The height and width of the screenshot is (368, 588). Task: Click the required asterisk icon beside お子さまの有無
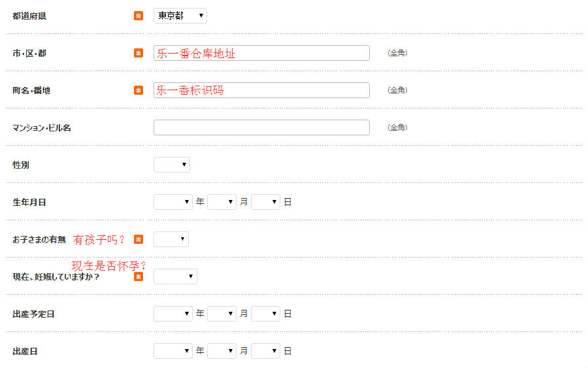click(139, 239)
